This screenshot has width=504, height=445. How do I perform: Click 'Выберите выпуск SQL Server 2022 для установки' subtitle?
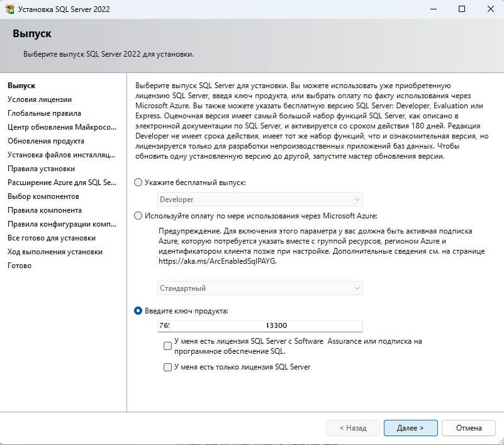108,54
